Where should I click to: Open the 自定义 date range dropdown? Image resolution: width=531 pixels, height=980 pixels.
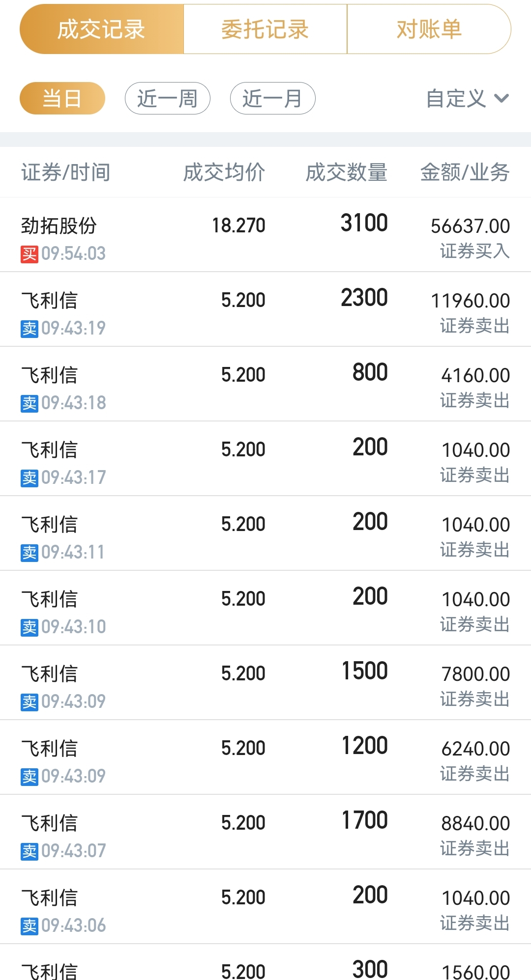(x=456, y=98)
